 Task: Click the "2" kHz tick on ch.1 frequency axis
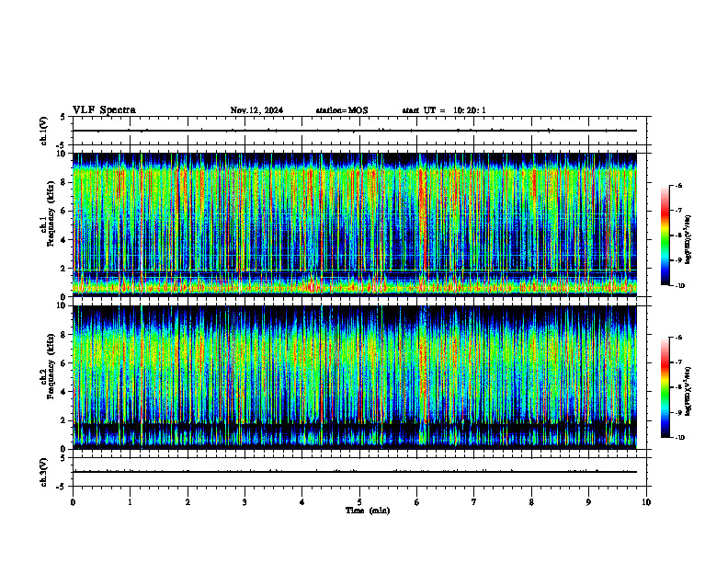pyautogui.click(x=63, y=268)
